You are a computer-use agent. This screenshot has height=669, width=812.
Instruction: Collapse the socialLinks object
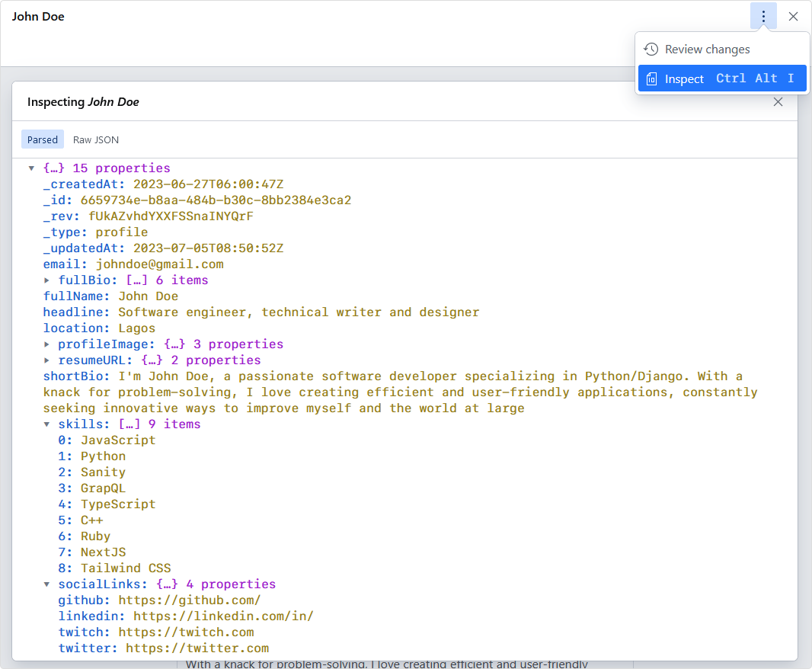click(x=46, y=584)
